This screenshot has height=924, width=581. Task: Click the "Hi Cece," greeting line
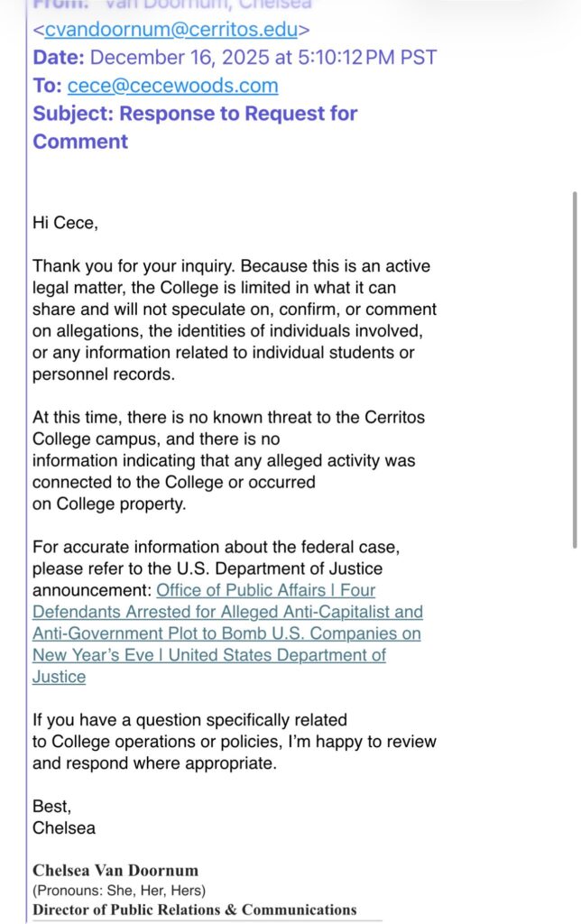65,223
